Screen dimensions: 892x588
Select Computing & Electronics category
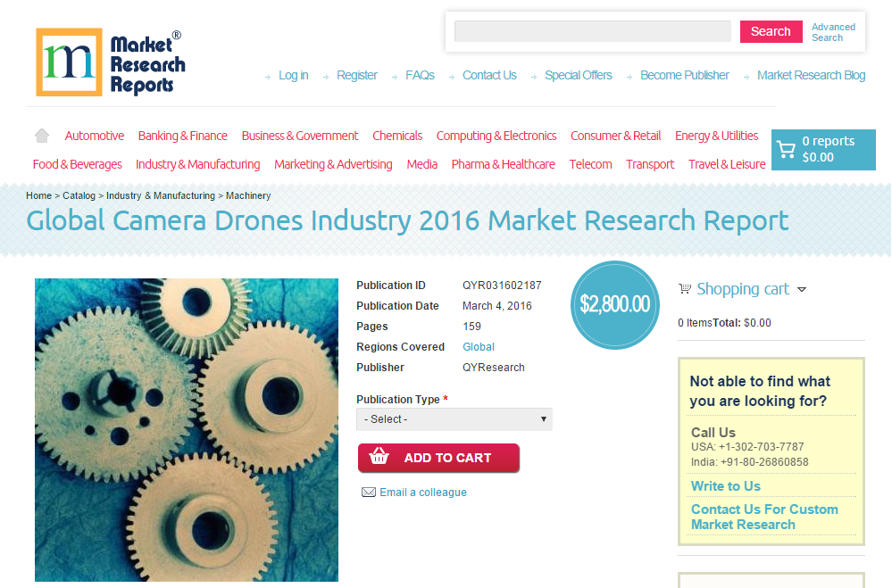pos(496,136)
